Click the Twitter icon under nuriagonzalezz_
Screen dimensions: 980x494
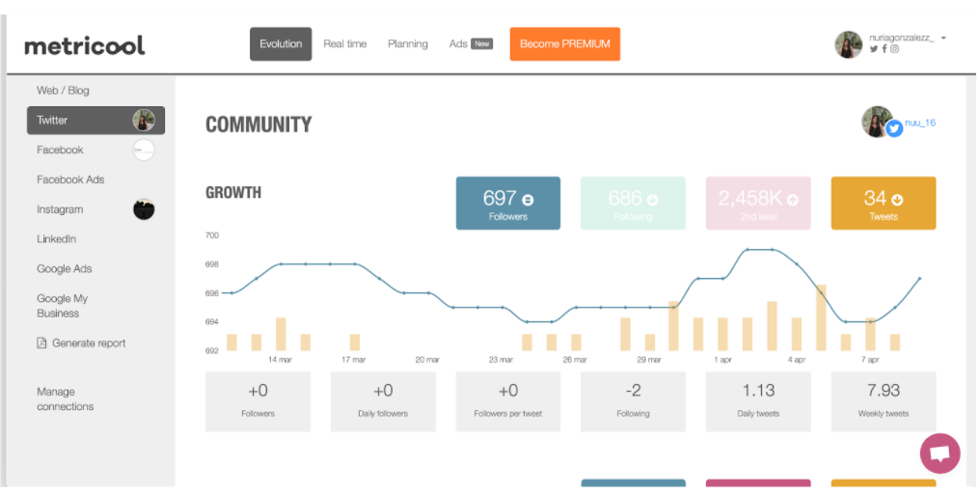pyautogui.click(x=874, y=49)
